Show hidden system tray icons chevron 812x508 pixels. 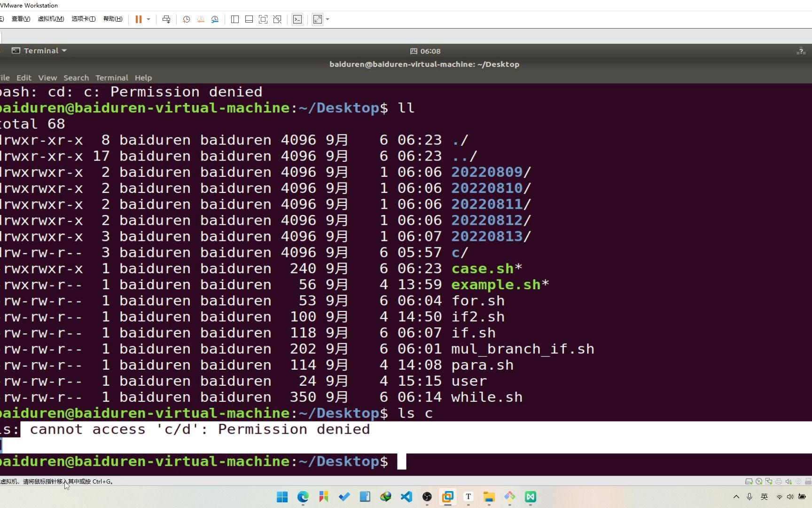pyautogui.click(x=736, y=497)
